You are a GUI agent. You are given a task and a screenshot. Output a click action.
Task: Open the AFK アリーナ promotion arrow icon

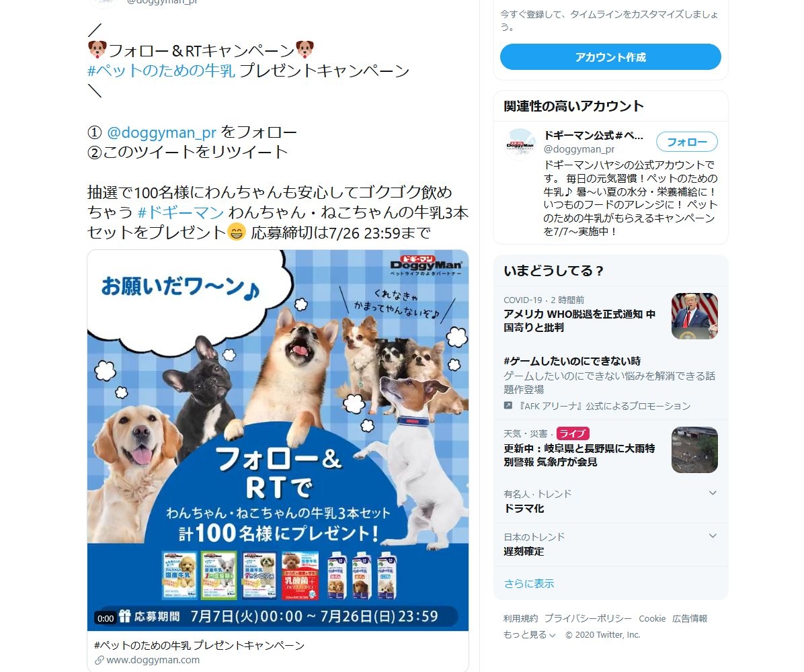tap(508, 405)
